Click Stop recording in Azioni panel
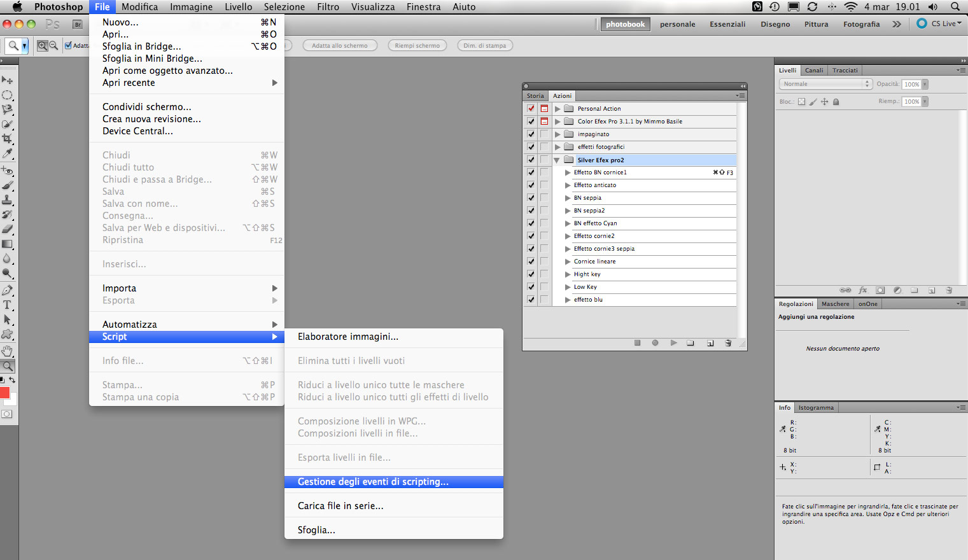The image size is (968, 560). tap(637, 343)
